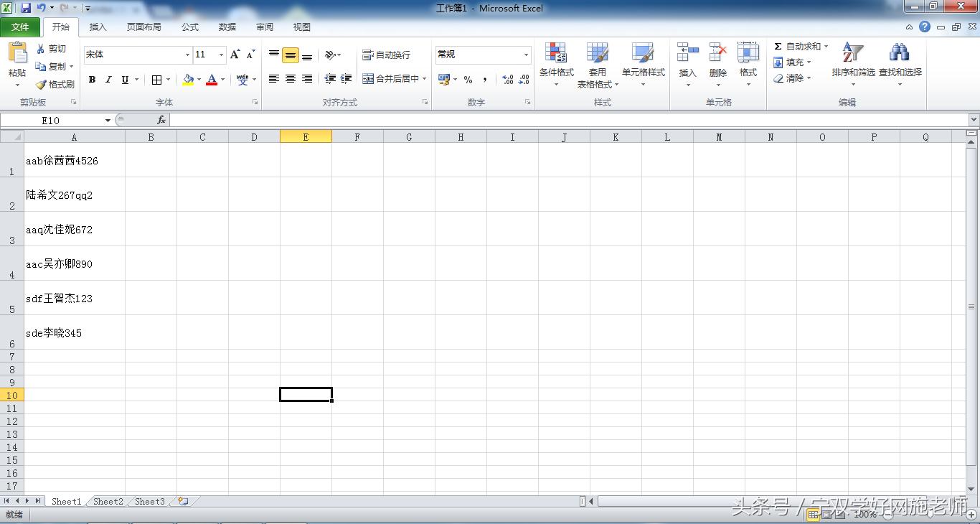The width and height of the screenshot is (980, 524).
Task: Click Merge and Center (合并后居中)
Action: [390, 79]
